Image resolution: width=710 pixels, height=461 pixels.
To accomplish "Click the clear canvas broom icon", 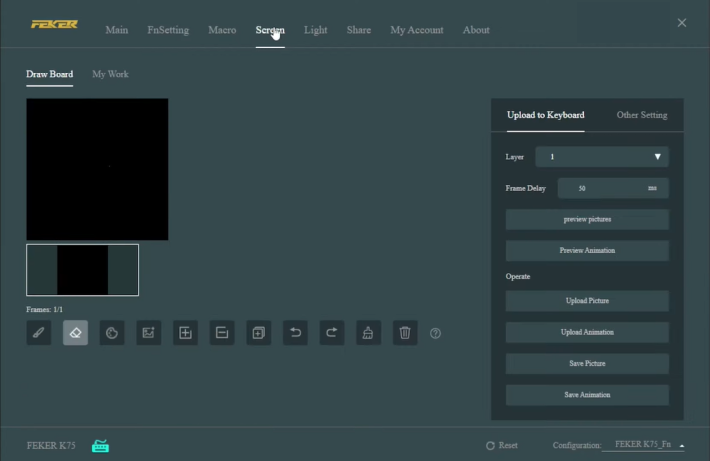I will pos(368,333).
